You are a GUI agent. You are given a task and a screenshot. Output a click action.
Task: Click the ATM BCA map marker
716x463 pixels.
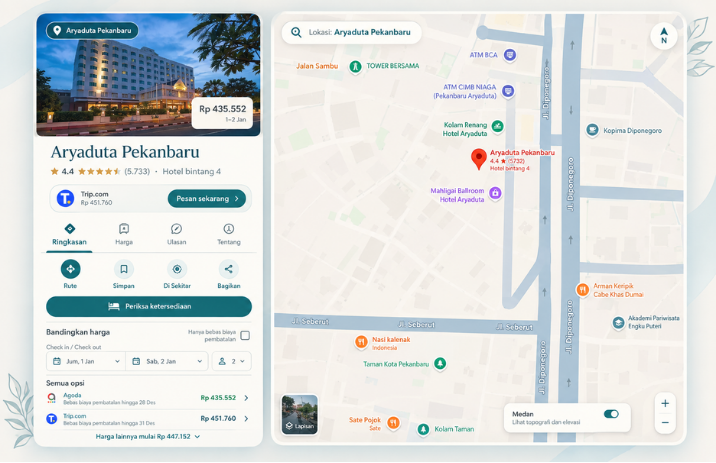tap(510, 55)
